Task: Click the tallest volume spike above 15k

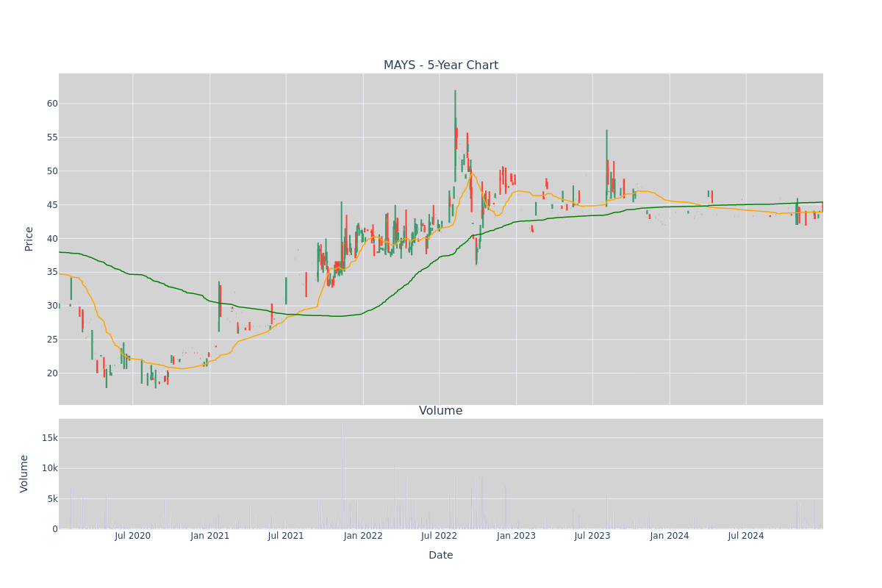Action: [x=342, y=476]
